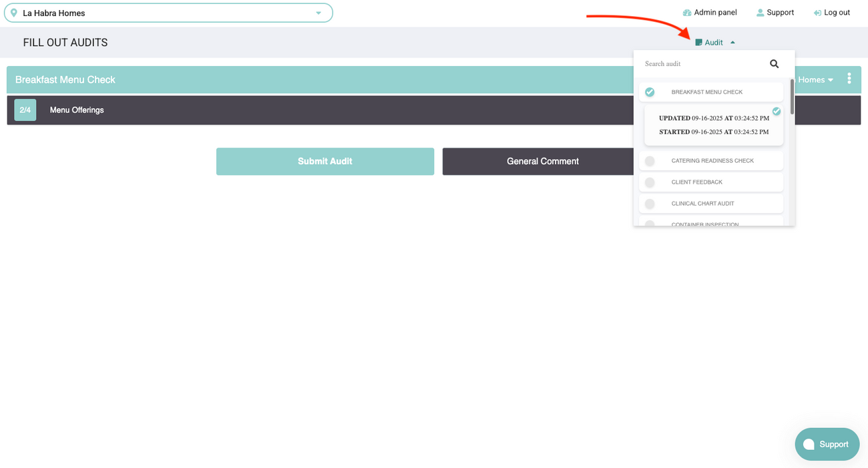Click the Admin panel dashboard icon

687,13
